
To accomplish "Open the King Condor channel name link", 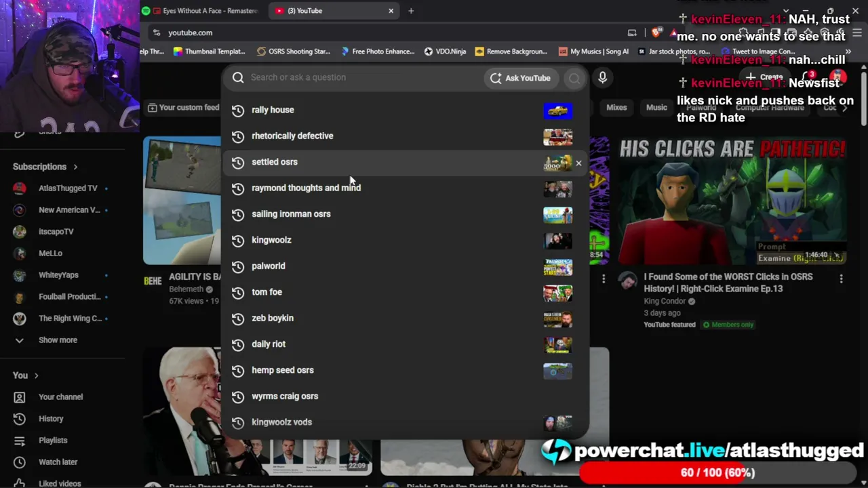I will [x=665, y=301].
